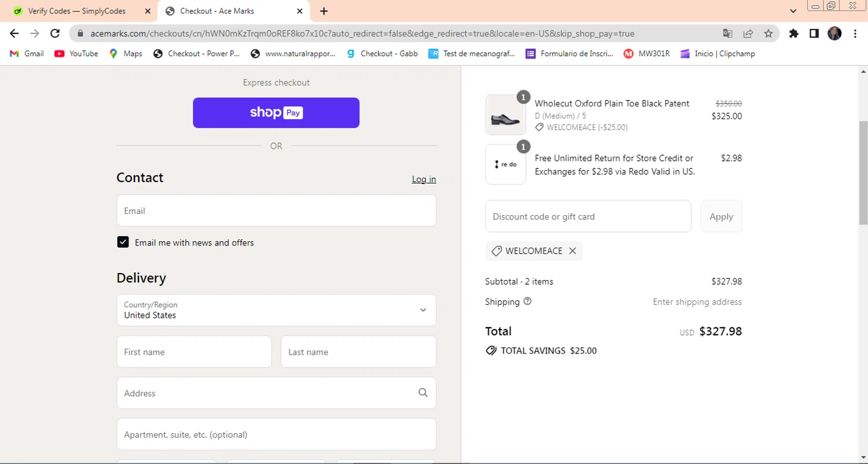Click the Total Savings tag icon
The width and height of the screenshot is (868, 464).
[x=491, y=351]
